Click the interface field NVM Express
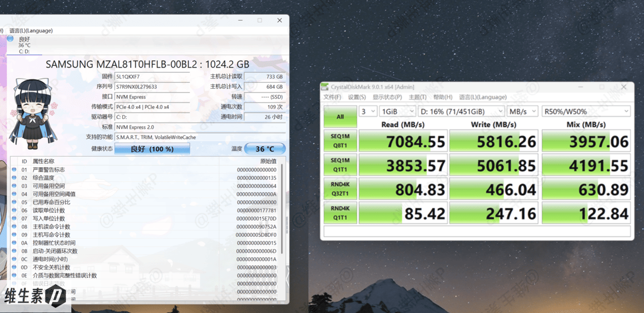Screen dimensions: 644x313 coord(152,97)
